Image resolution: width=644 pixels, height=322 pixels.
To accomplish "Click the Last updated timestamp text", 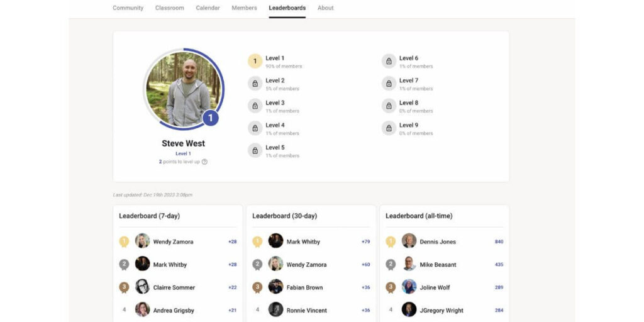I will [153, 195].
